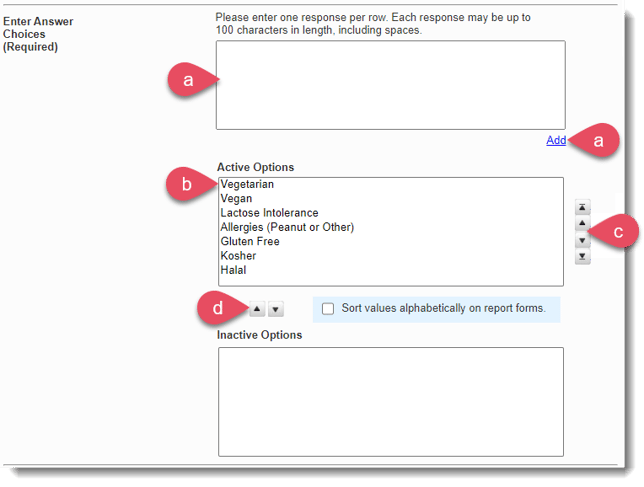
Task: Select Allergies (Peanut or Other) entry
Action: pos(287,227)
